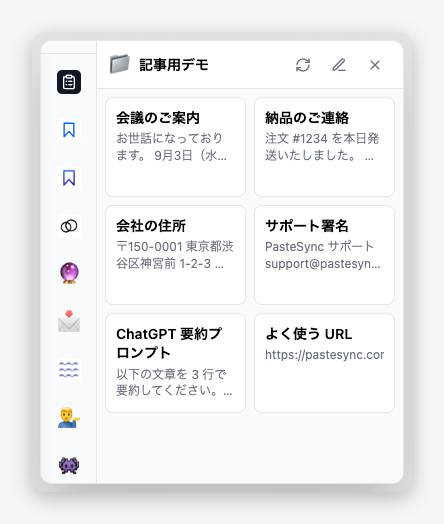Open the clipboard list icon in sidebar

point(69,82)
